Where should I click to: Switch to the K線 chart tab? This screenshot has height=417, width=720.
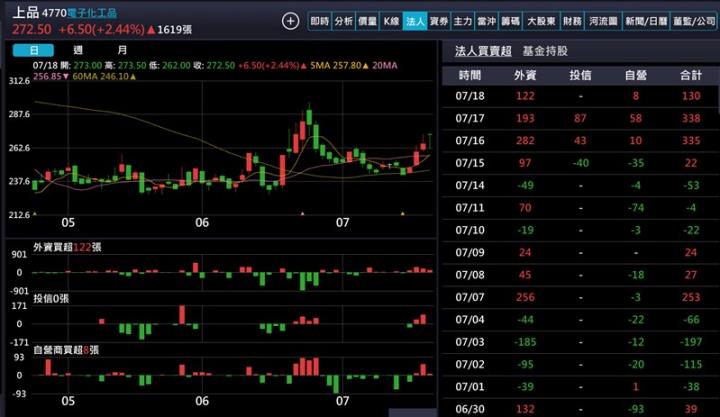pyautogui.click(x=391, y=21)
